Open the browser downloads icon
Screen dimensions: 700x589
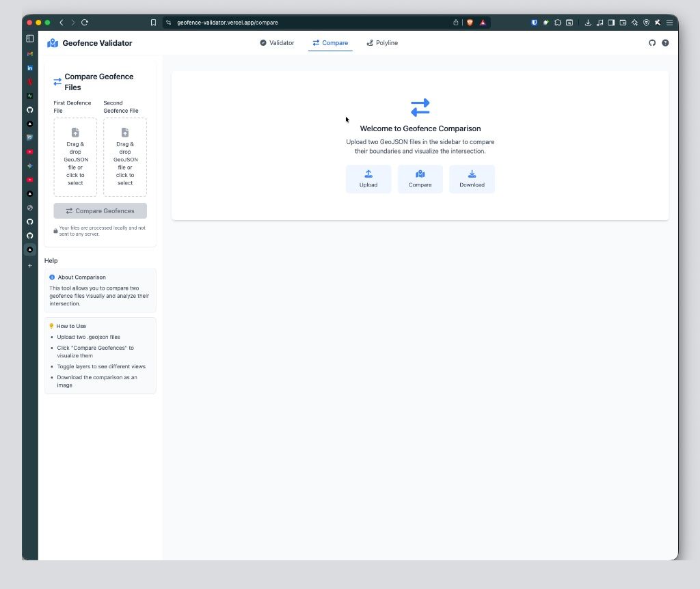588,23
